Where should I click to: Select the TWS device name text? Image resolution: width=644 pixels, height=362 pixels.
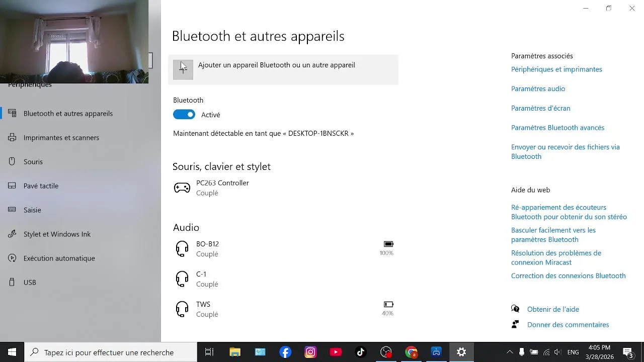[203, 304]
